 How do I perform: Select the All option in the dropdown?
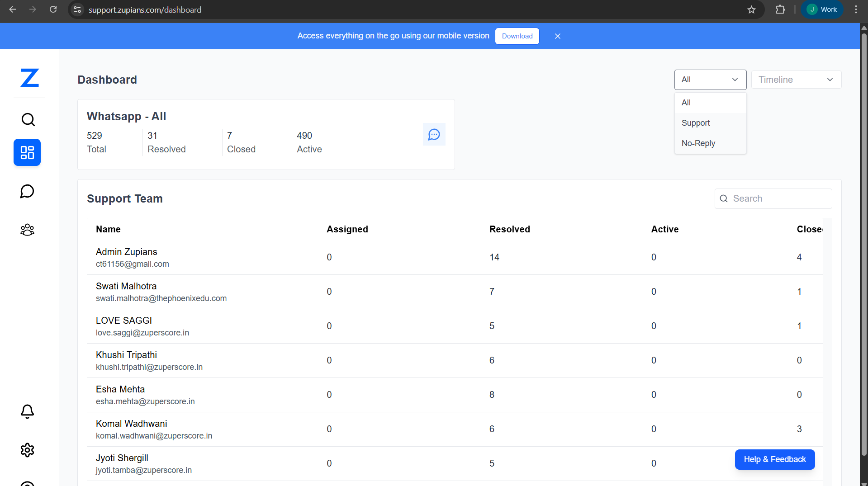click(686, 102)
